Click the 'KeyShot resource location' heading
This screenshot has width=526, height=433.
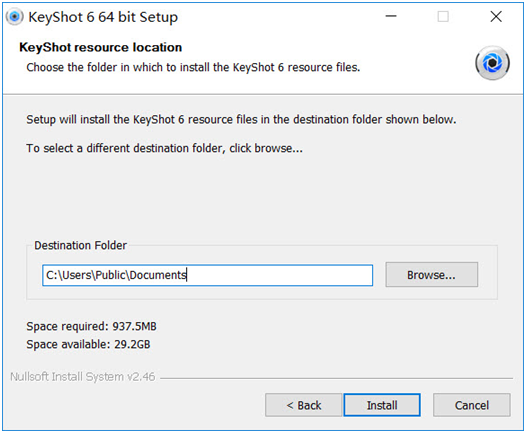[x=101, y=47]
